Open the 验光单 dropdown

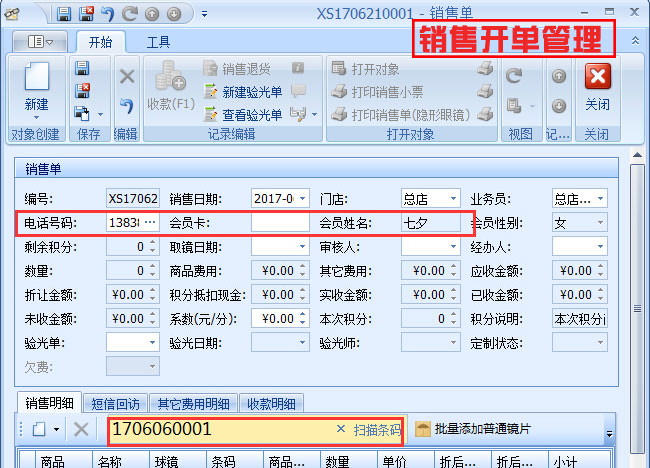pyautogui.click(x=152, y=342)
